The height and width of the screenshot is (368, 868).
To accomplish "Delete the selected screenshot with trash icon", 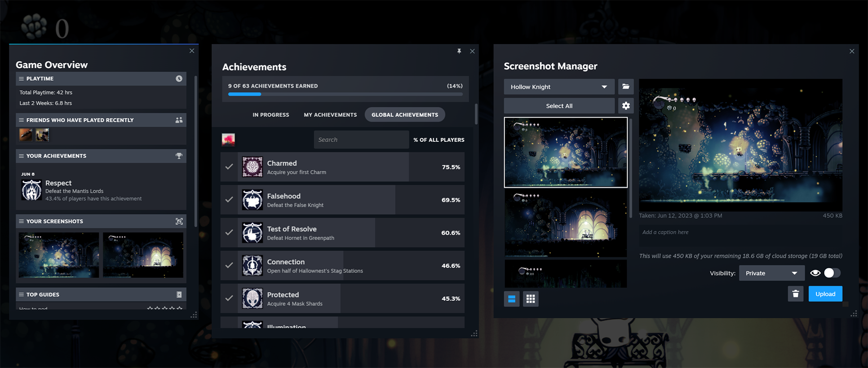I will point(796,294).
